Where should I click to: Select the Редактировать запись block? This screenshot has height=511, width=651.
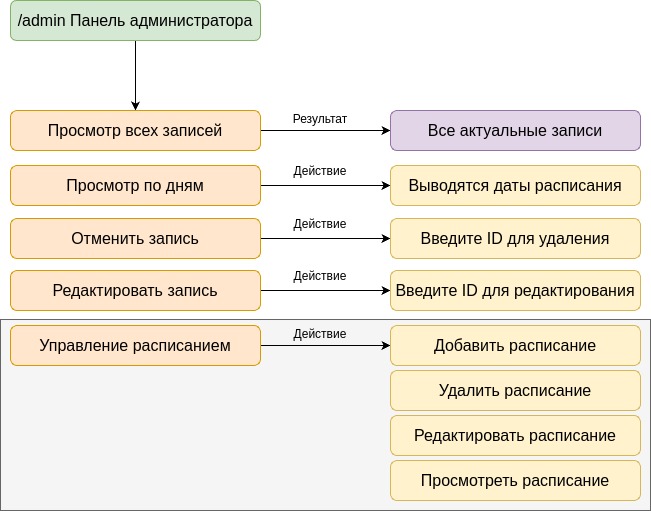click(135, 290)
